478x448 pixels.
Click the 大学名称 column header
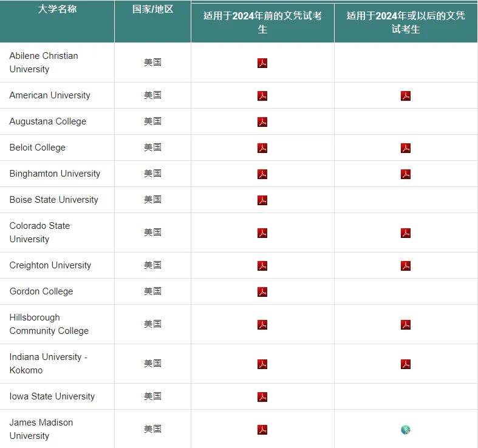[57, 21]
